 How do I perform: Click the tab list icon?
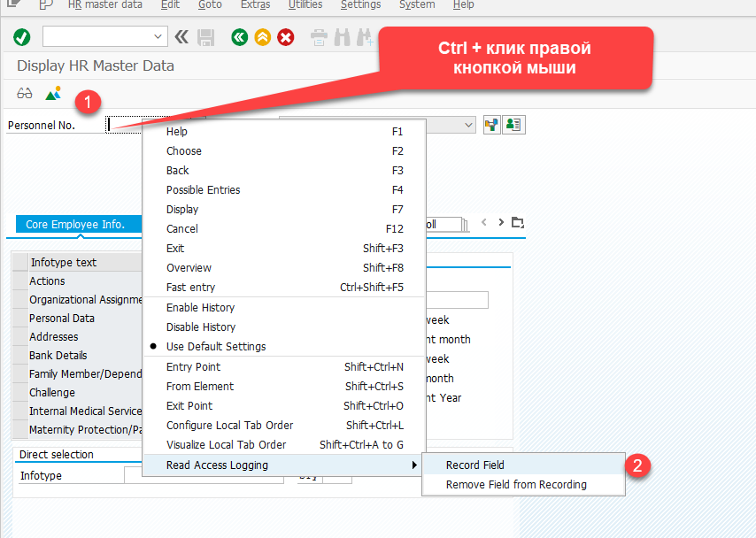[x=517, y=222]
